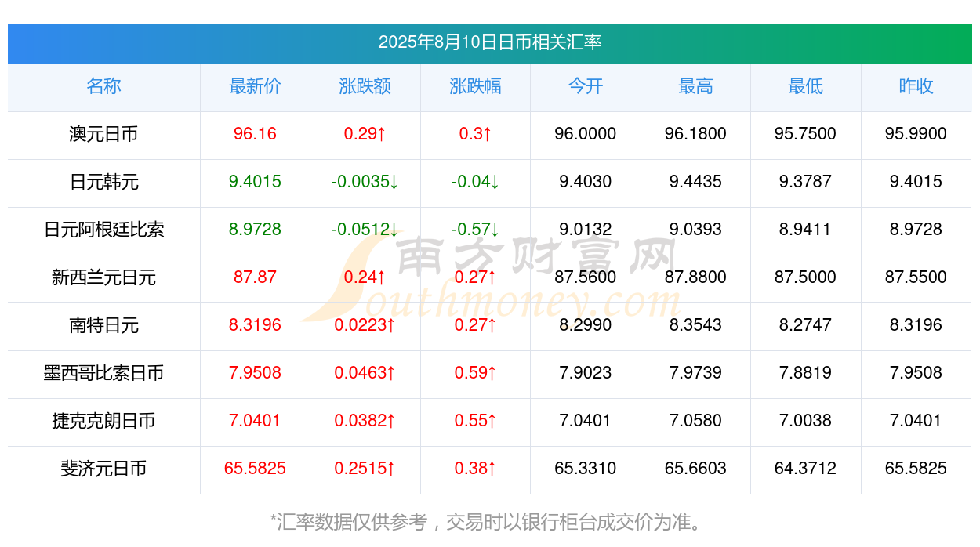Click the change percent 0.3↑
The width and height of the screenshot is (980, 547).
coord(475,134)
